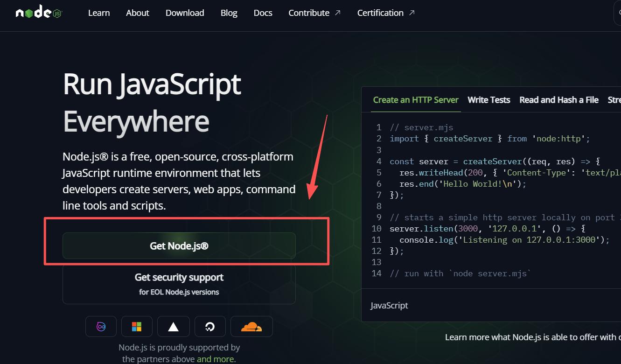Visit the Blog in navigation

coord(229,13)
